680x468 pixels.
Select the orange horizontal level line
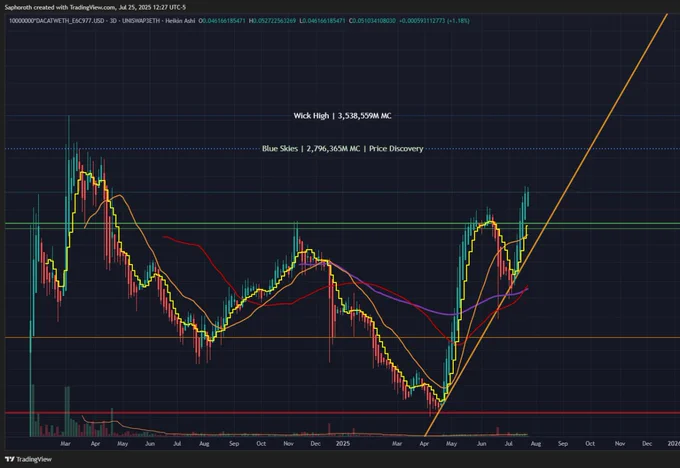coord(342,337)
